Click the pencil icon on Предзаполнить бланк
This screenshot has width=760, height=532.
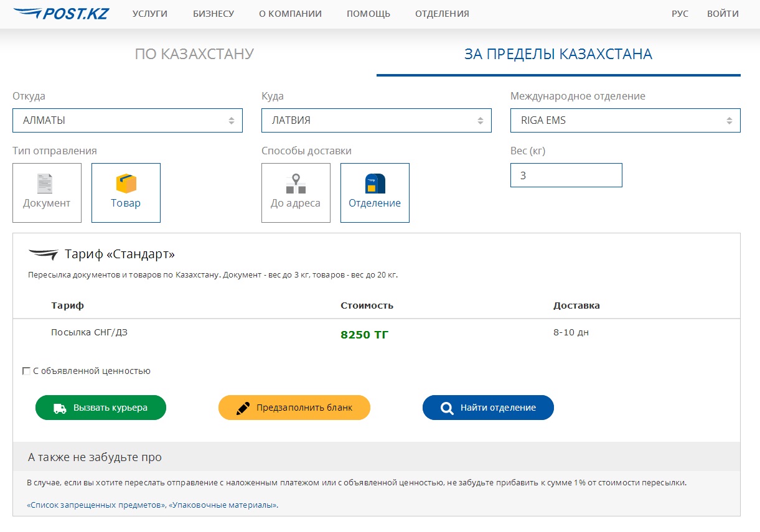point(243,408)
